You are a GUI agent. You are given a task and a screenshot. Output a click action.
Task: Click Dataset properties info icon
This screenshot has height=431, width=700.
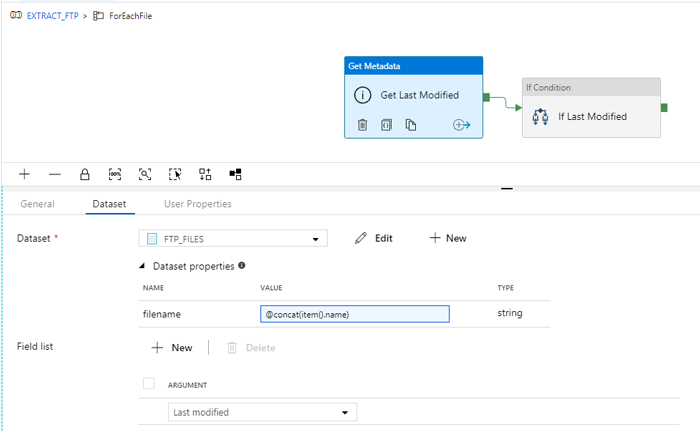242,265
